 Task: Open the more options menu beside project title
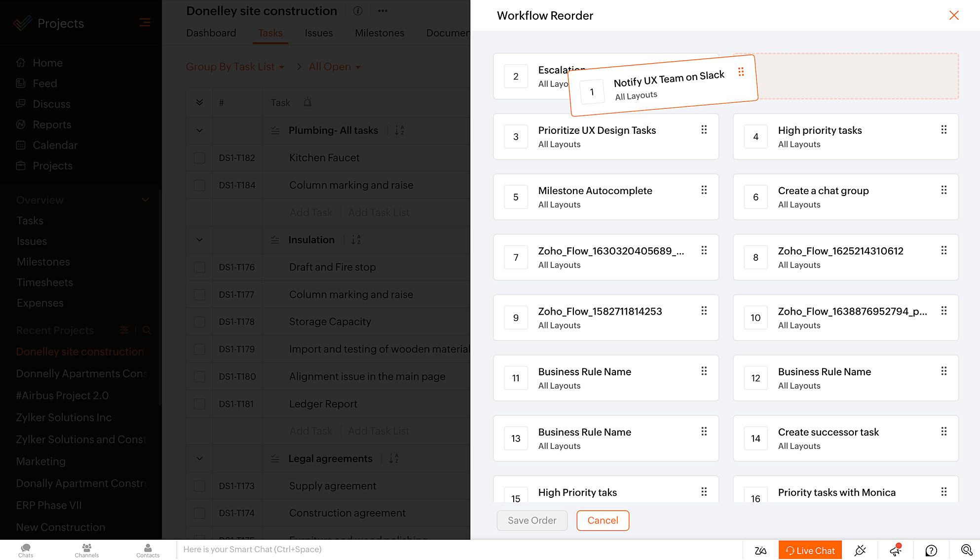382,11
